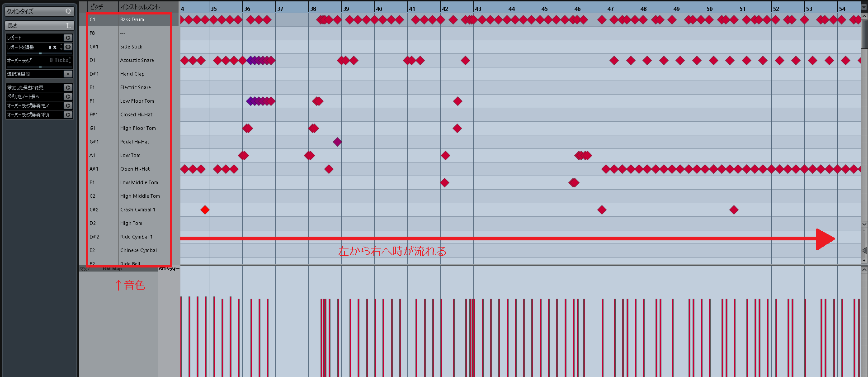
Task: Click the vertical scrollbar down arrow
Action: click(x=864, y=224)
